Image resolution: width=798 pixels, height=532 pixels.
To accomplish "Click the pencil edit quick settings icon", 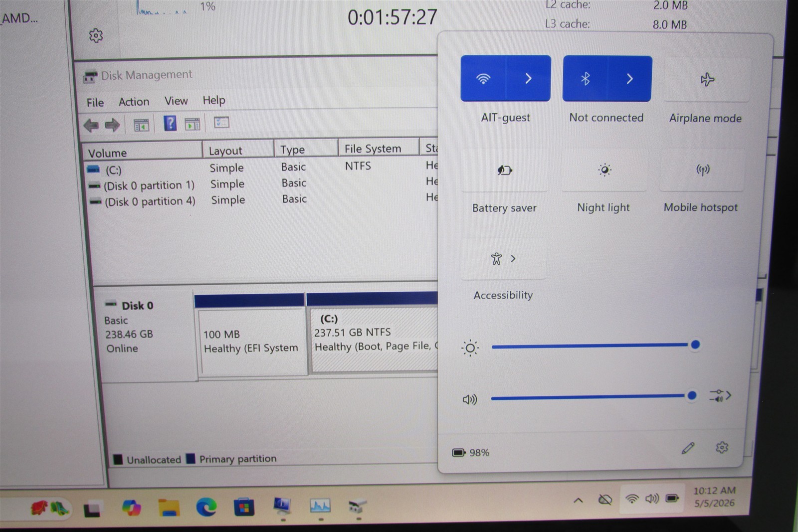I will coord(688,448).
